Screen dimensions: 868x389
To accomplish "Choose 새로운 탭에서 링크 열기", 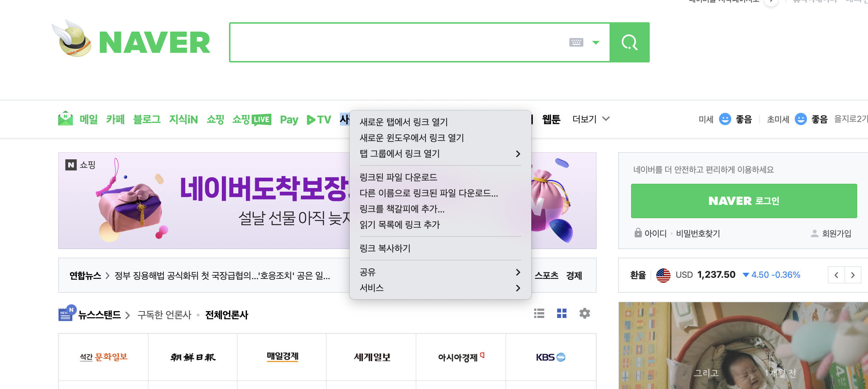I will click(440, 122).
